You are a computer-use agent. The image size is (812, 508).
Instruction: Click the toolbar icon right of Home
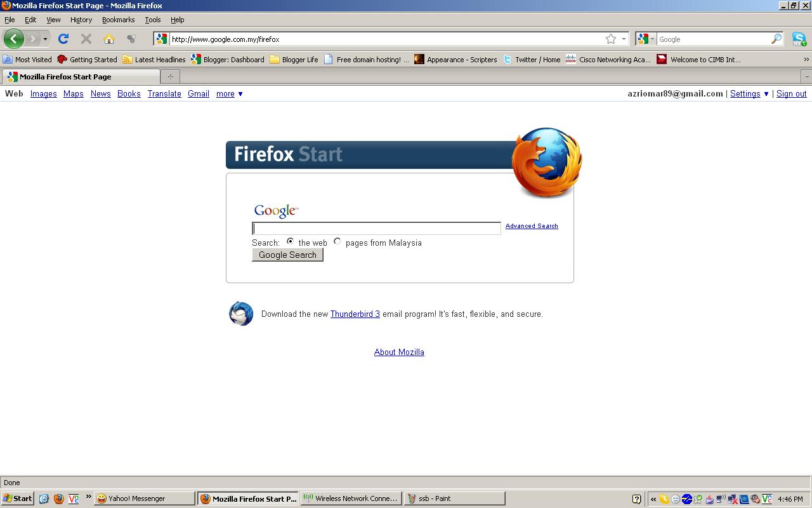(131, 39)
